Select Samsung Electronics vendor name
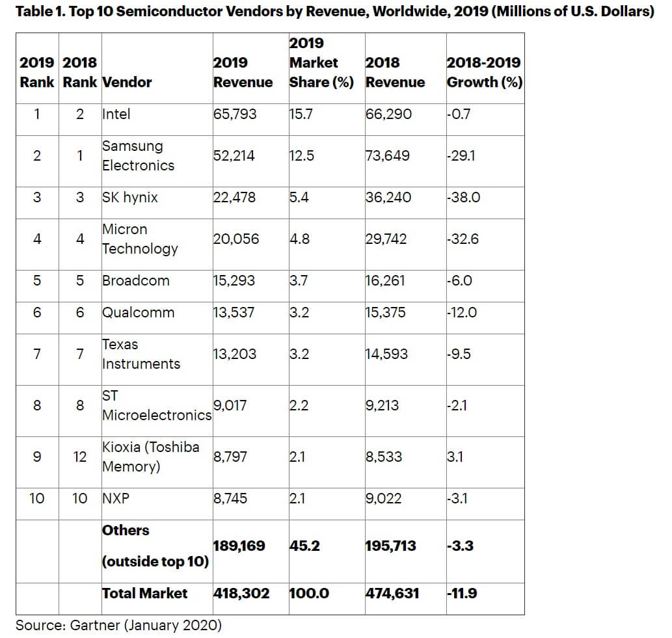This screenshot has width=672, height=638. tap(138, 155)
